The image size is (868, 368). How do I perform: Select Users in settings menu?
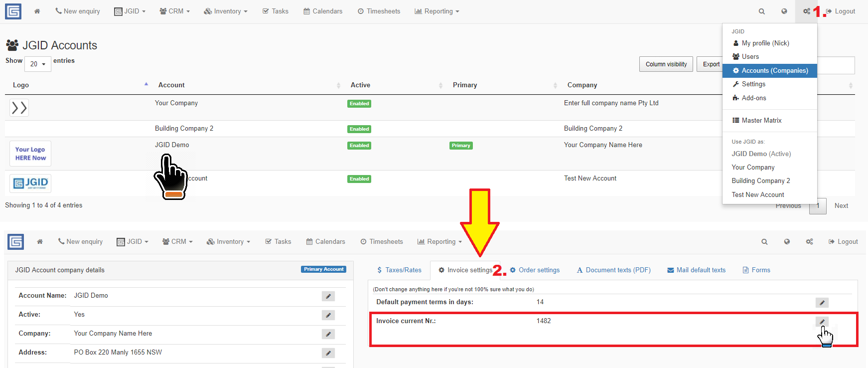[770, 57]
